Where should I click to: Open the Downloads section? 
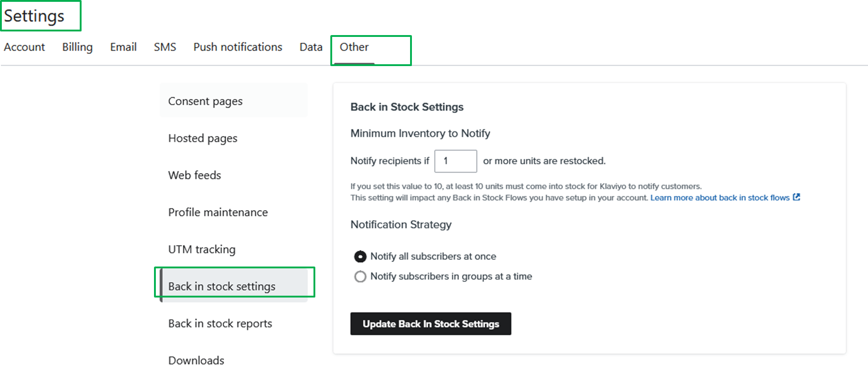(196, 360)
